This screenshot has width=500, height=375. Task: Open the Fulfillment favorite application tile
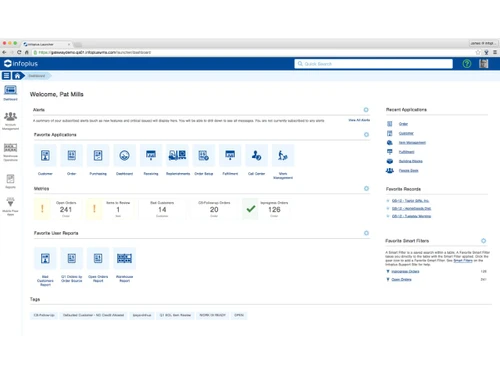click(230, 155)
